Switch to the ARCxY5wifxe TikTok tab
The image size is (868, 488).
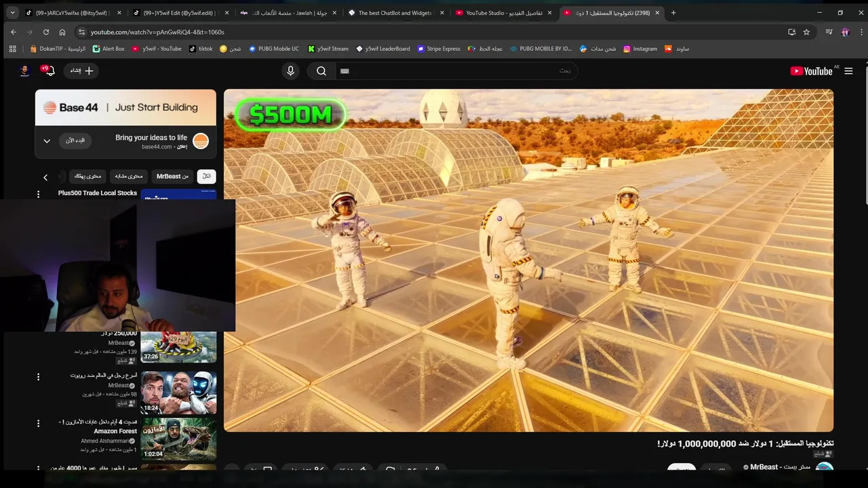(73, 13)
